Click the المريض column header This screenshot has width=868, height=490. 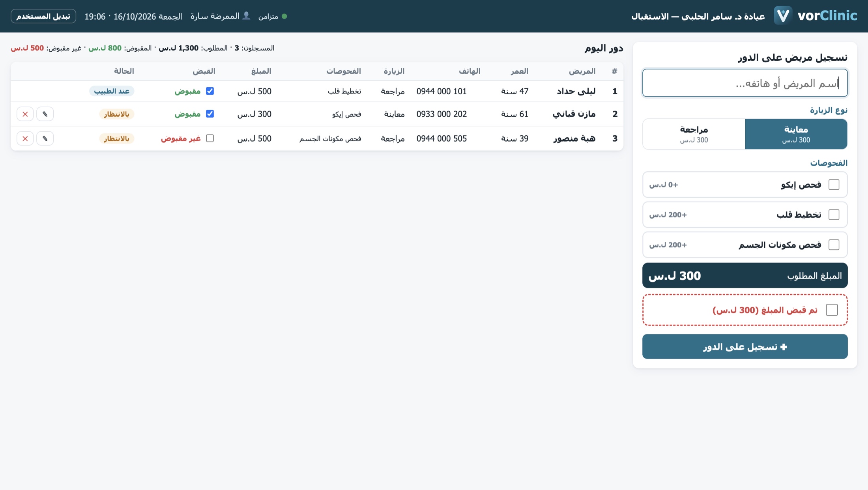pos(582,71)
